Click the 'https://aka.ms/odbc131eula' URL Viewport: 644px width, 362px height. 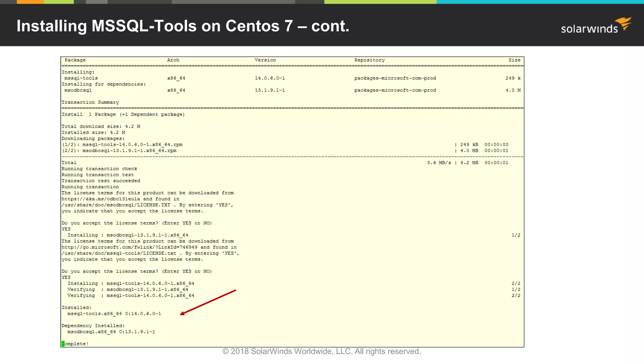[x=101, y=199]
